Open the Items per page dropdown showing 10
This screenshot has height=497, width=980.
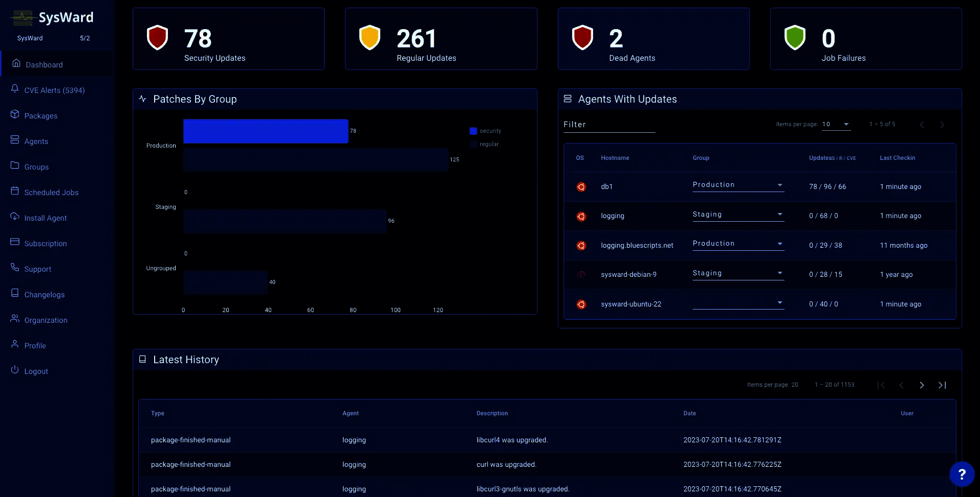point(836,124)
